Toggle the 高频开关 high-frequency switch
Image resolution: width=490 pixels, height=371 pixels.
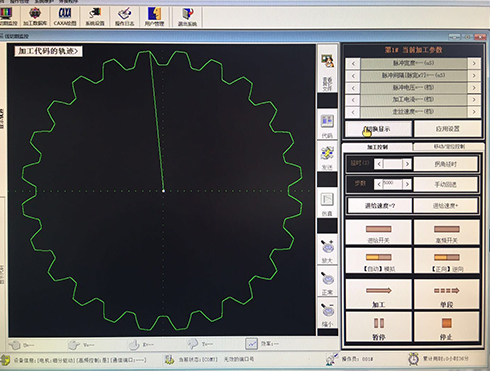pyautogui.click(x=447, y=233)
